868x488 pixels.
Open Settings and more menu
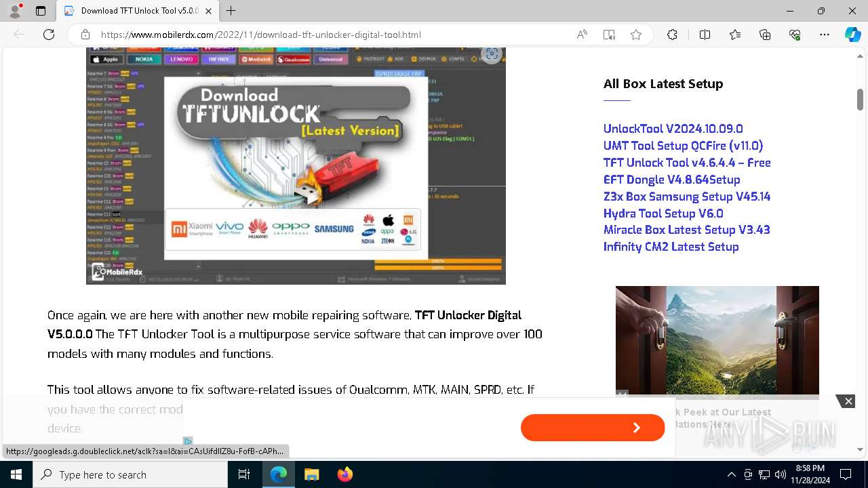(825, 35)
